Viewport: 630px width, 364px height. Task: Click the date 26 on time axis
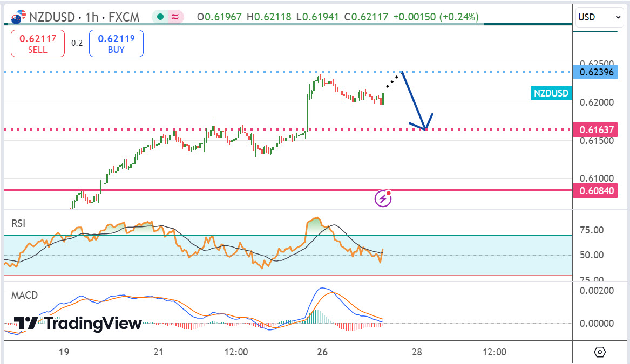coord(322,352)
